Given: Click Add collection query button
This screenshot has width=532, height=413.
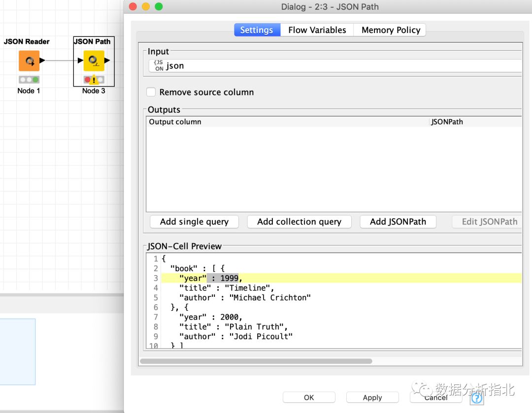Looking at the screenshot, I should tap(299, 222).
